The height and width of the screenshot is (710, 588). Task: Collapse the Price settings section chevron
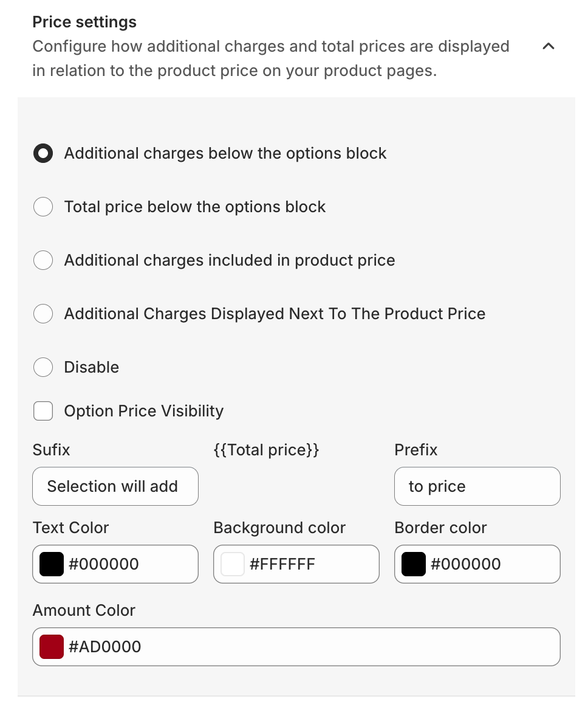click(x=548, y=46)
